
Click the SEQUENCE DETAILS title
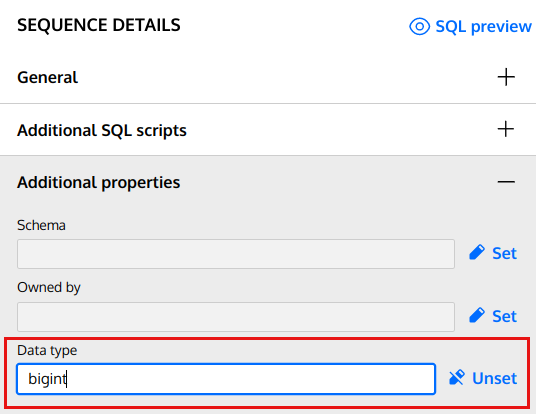[x=99, y=25]
